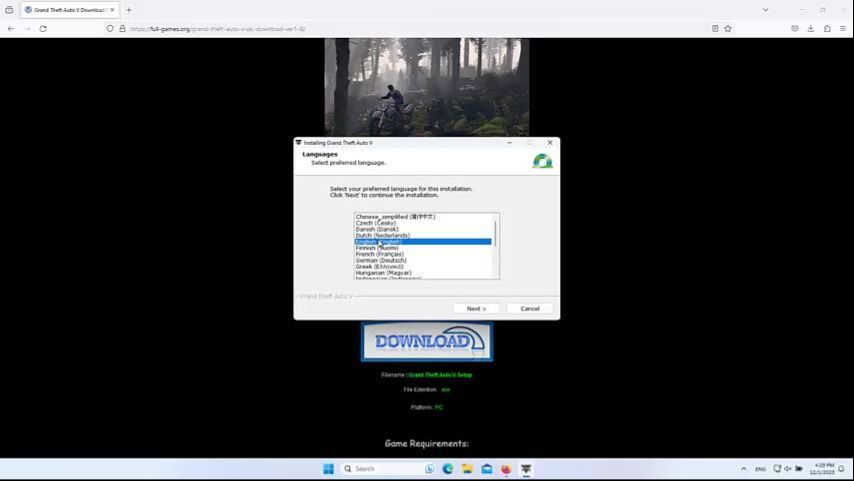Open the ENG input language indicator
The height and width of the screenshot is (481, 854).
760,469
